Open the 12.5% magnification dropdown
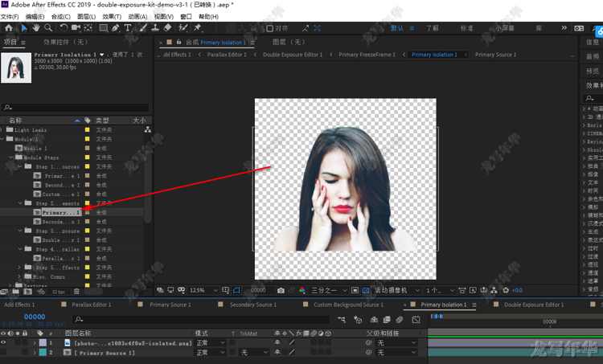This screenshot has width=603, height=364. [x=203, y=290]
